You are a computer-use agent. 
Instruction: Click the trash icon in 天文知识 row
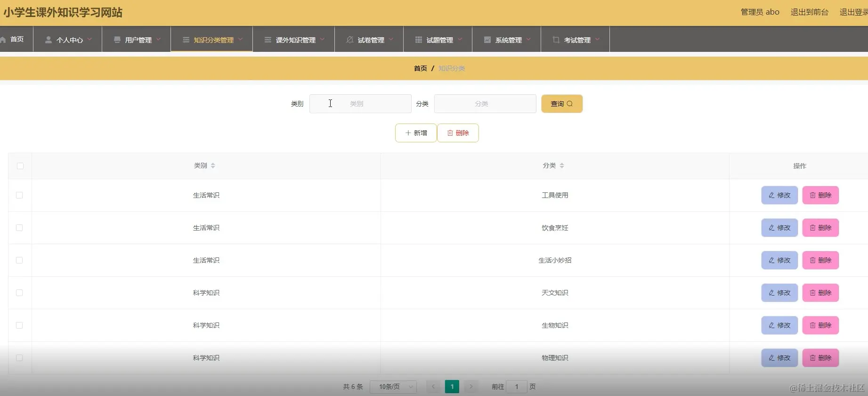tap(812, 293)
